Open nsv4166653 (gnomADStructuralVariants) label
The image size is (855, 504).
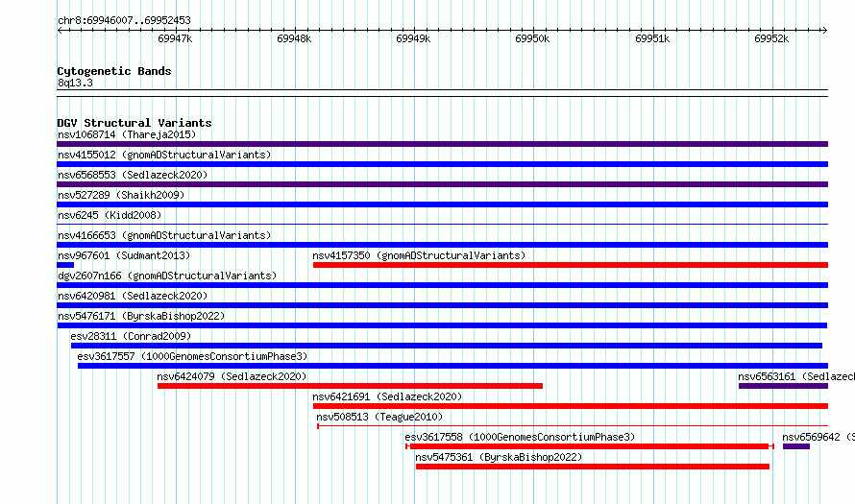coord(164,235)
